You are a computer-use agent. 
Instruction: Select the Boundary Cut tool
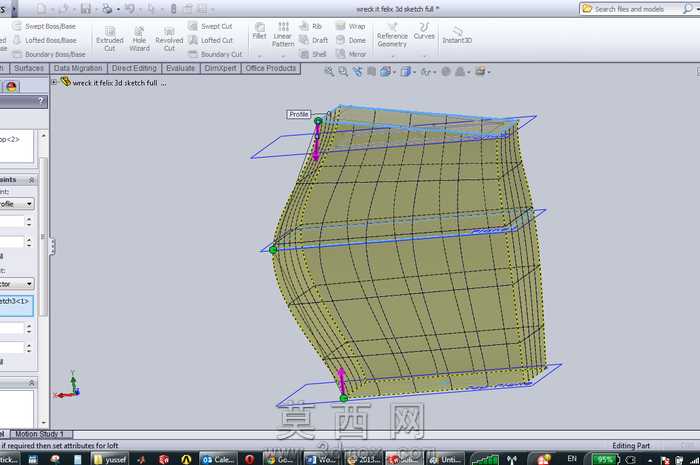pyautogui.click(x=215, y=54)
